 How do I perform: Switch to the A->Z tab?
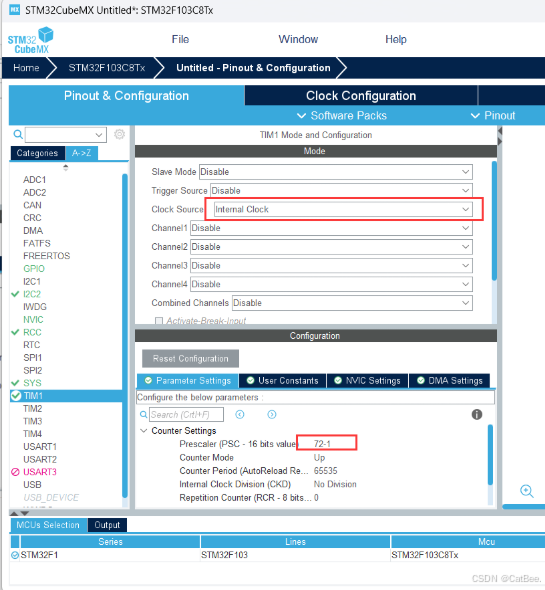[82, 153]
